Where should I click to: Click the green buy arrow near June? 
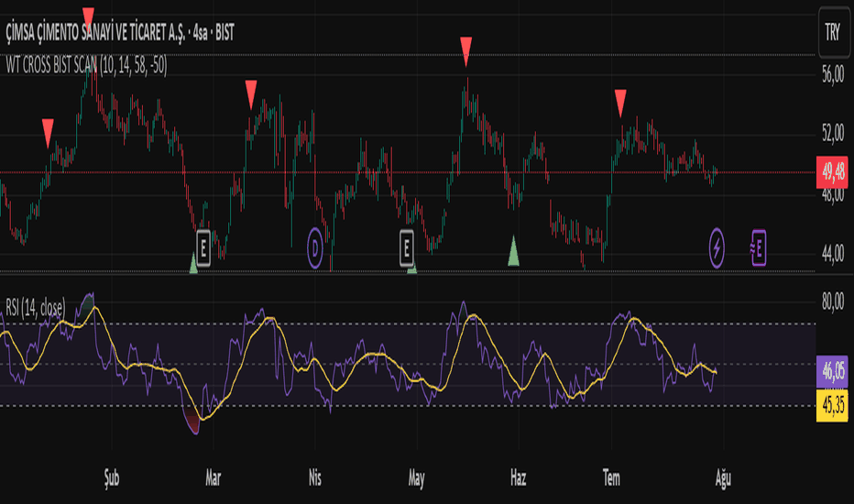[x=513, y=251]
